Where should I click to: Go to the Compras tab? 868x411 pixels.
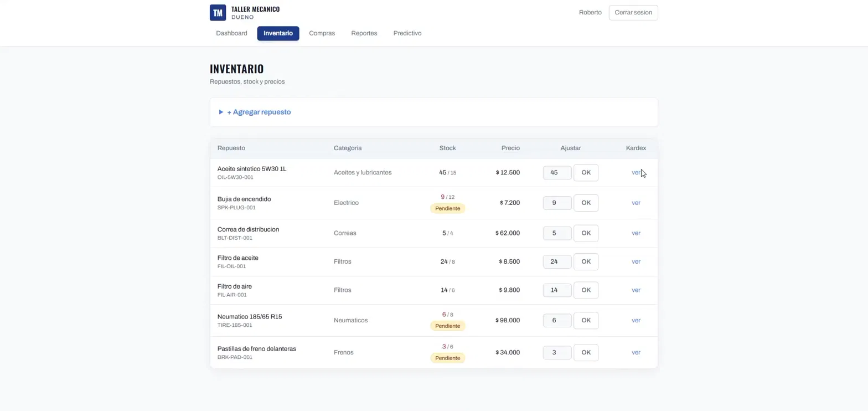point(322,33)
